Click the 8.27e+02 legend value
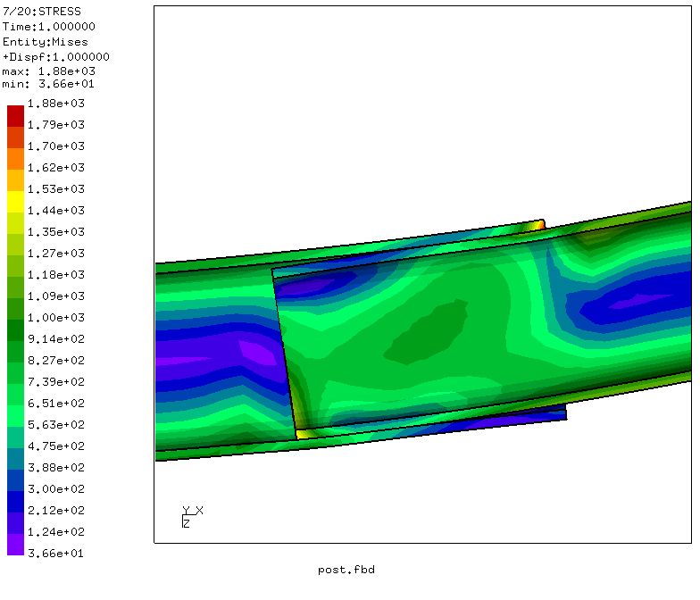 (55, 361)
